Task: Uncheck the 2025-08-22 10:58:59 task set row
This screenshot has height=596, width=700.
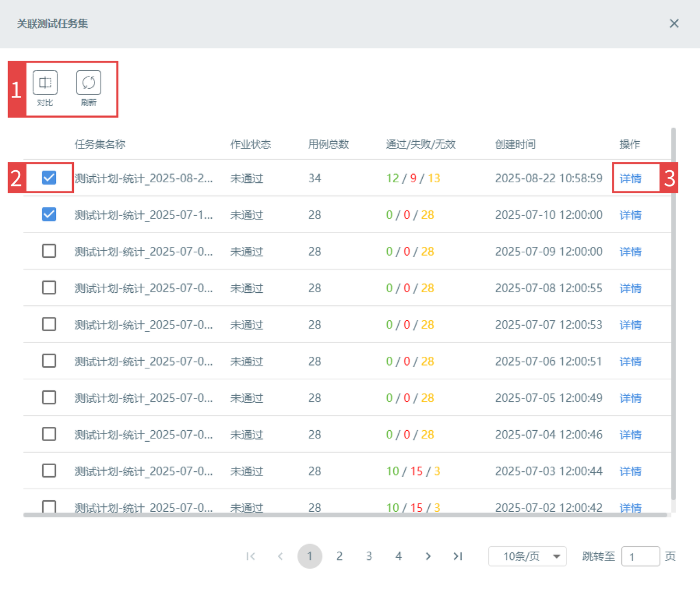Action: 49,178
